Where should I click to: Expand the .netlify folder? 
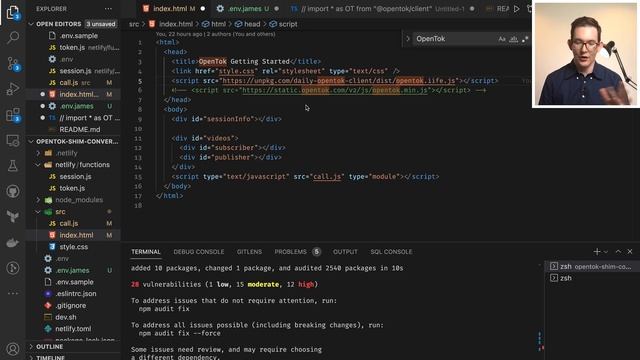67,153
